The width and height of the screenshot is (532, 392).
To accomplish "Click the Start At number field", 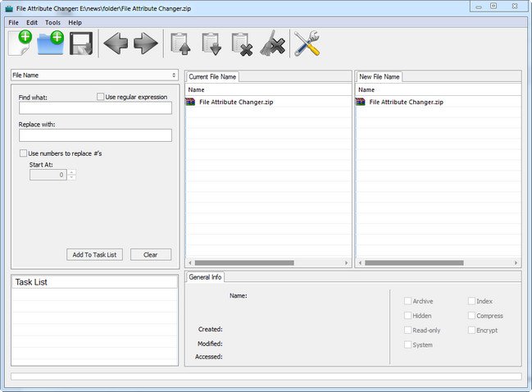I will [48, 175].
